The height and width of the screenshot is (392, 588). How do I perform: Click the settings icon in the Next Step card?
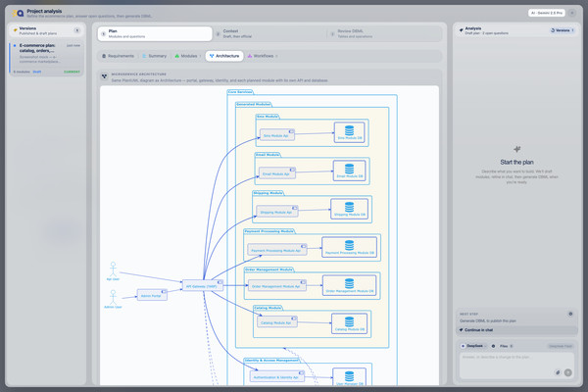(x=570, y=314)
